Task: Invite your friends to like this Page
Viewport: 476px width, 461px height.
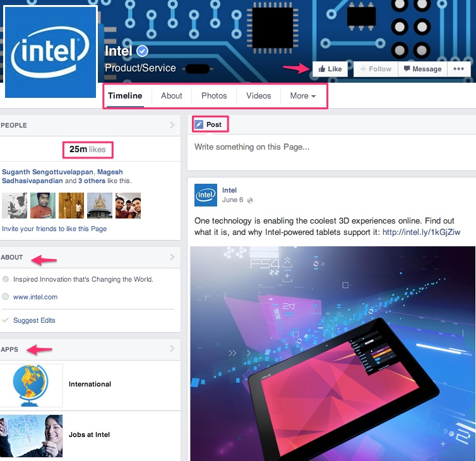Action: [x=54, y=229]
